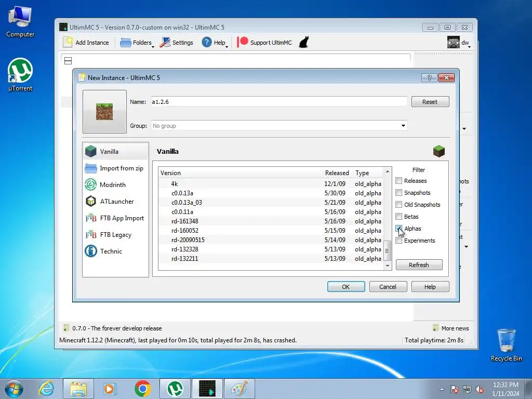Click the Windows Media Player taskbar icon
The width and height of the screenshot is (532, 399).
pos(110,389)
